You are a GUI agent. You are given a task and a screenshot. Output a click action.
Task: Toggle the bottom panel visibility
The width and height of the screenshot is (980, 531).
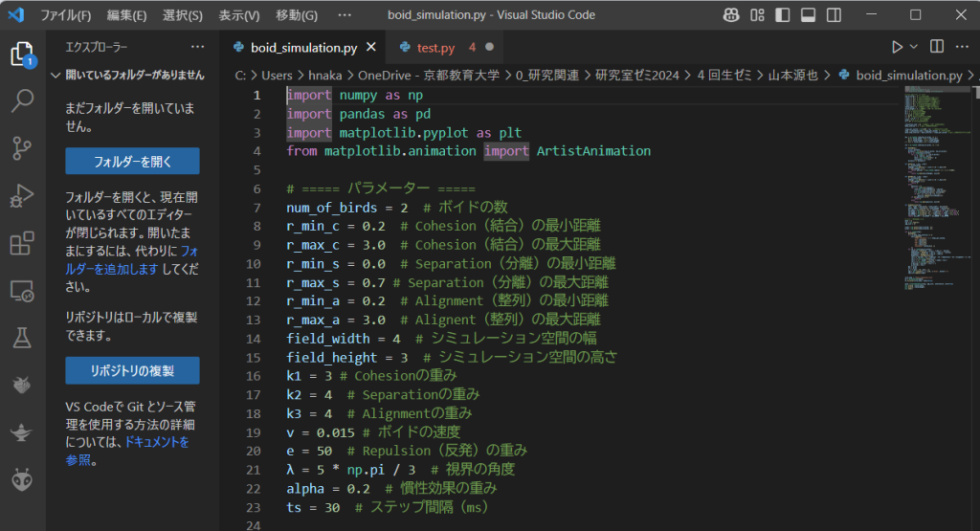807,15
